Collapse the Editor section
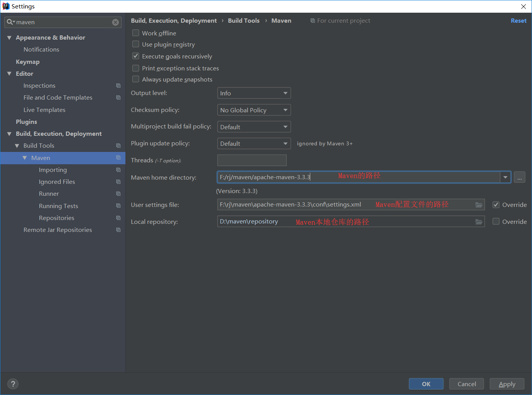This screenshot has height=395, width=532. coord(9,73)
